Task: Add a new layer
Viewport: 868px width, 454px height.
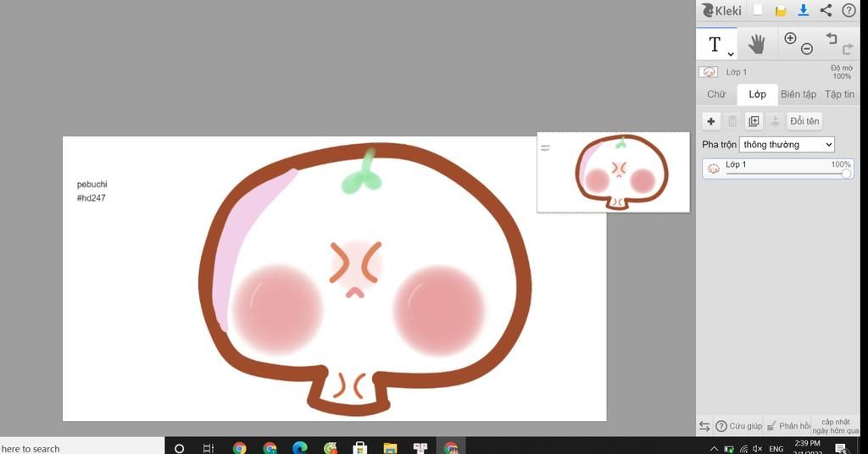Action: [x=711, y=121]
